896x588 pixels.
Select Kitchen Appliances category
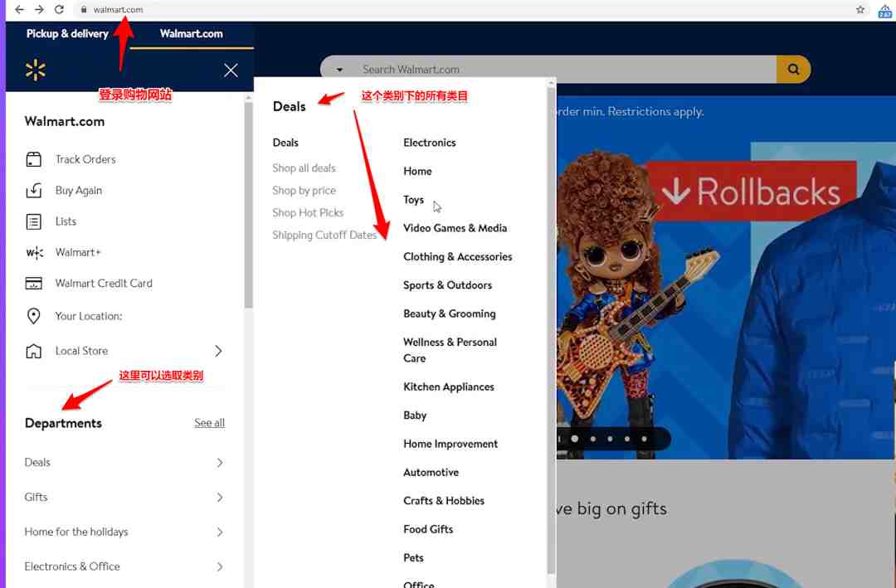coord(449,386)
